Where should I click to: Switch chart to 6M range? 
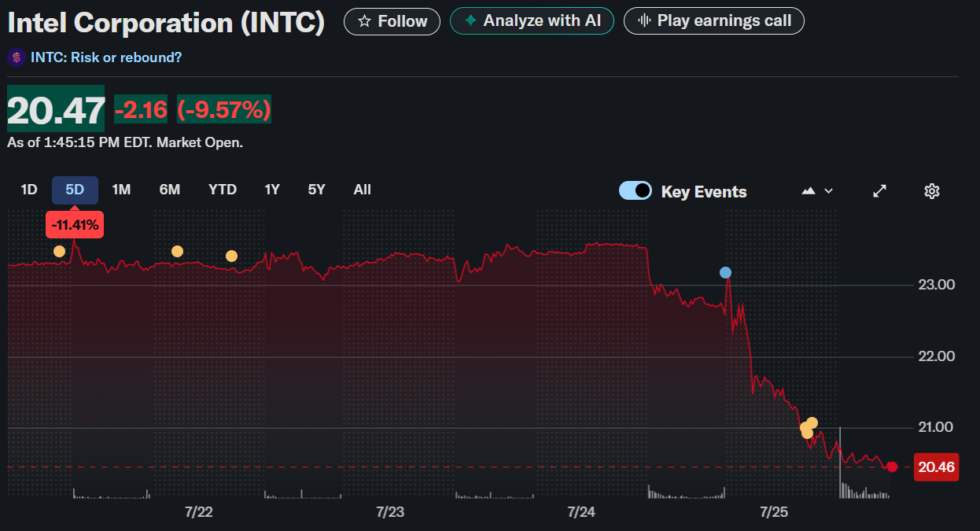170,190
